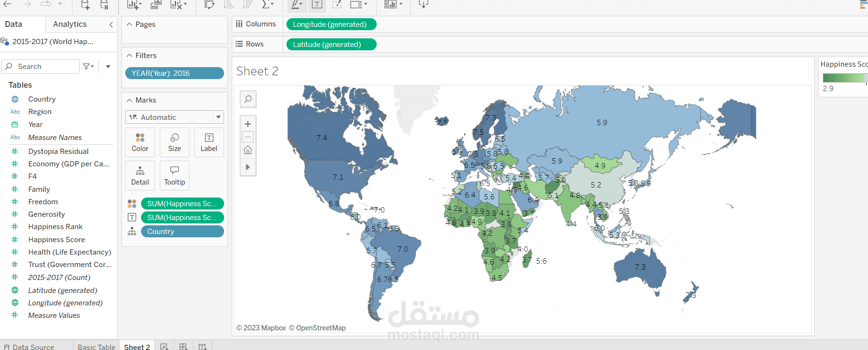Screen dimensions: 868x350
Task: Click the New Story tab icon
Action: (x=202, y=347)
